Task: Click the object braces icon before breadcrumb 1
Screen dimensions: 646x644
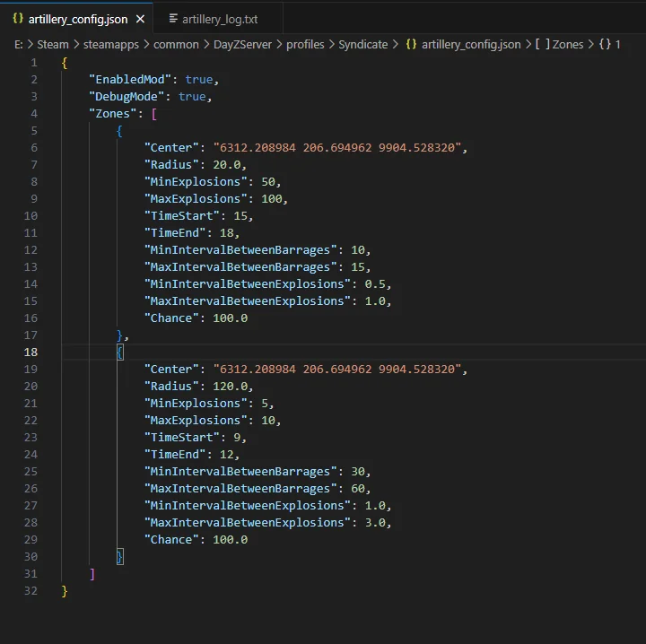Action: pos(605,44)
